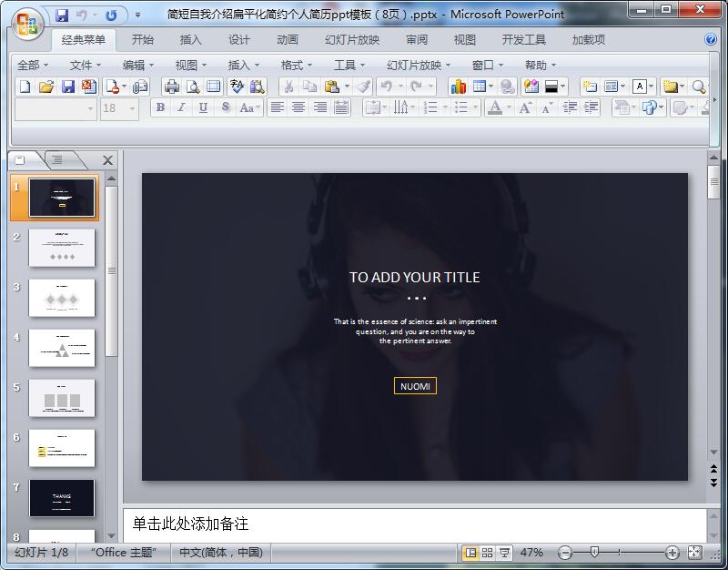Select slide 7 THANKS thumbnail
The width and height of the screenshot is (728, 570).
(x=62, y=498)
